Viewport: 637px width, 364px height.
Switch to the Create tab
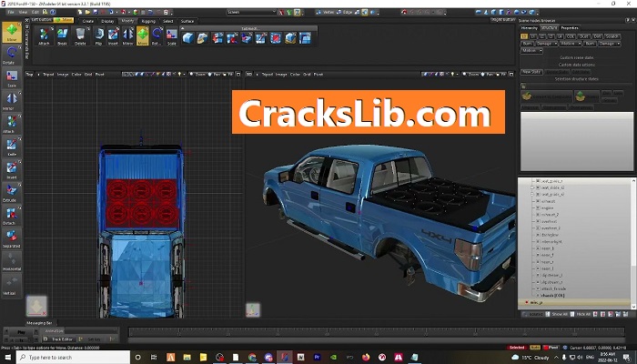coord(88,21)
